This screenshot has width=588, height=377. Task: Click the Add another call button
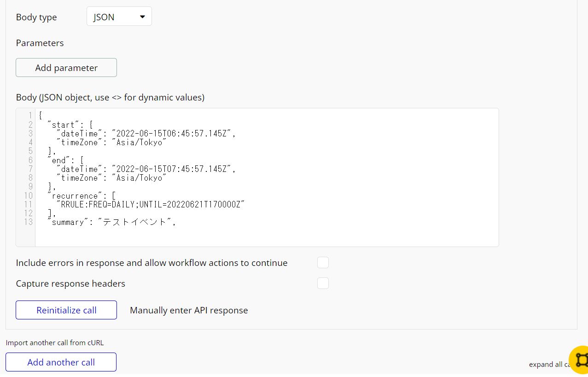[61, 362]
